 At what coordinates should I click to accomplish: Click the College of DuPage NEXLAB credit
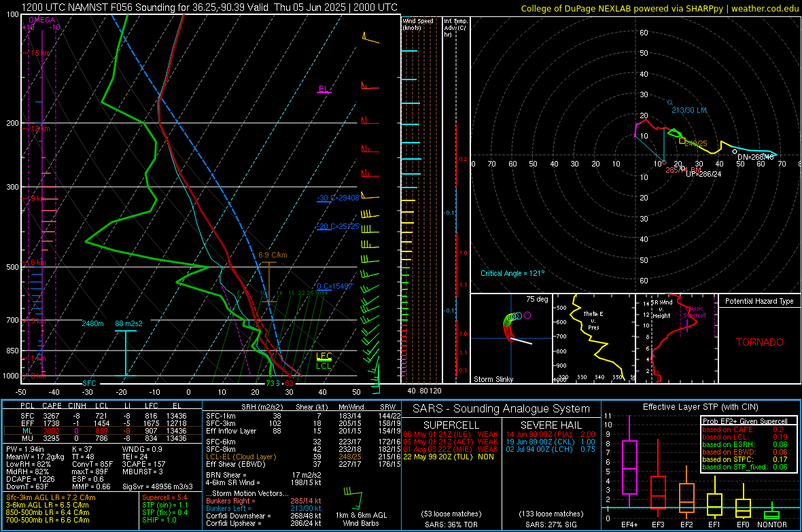point(659,9)
